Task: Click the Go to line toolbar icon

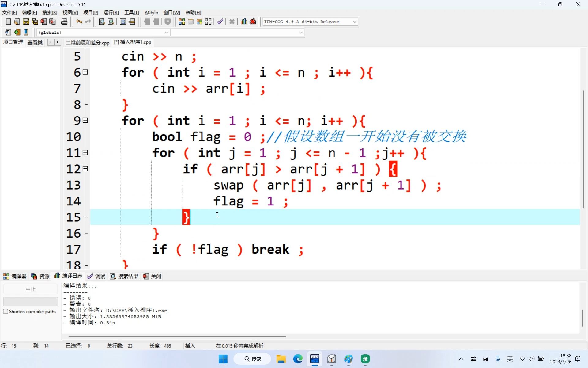Action: [x=132, y=22]
